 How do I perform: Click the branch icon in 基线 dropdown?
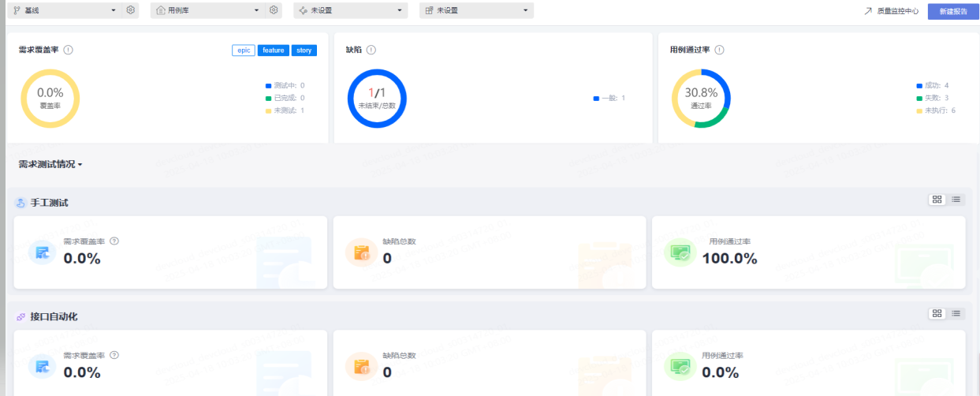click(17, 10)
